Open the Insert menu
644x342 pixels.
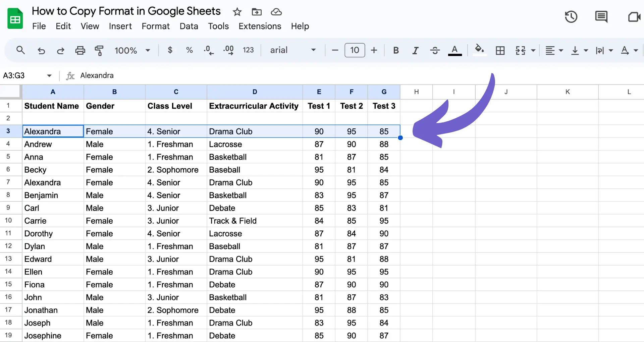pyautogui.click(x=120, y=26)
